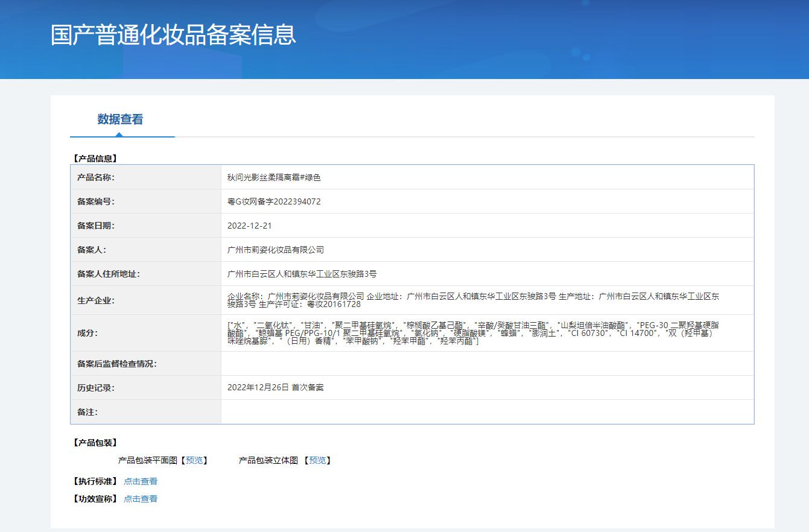Click the filing date 2022-12-21
Image resolution: width=809 pixels, height=532 pixels.
(250, 226)
